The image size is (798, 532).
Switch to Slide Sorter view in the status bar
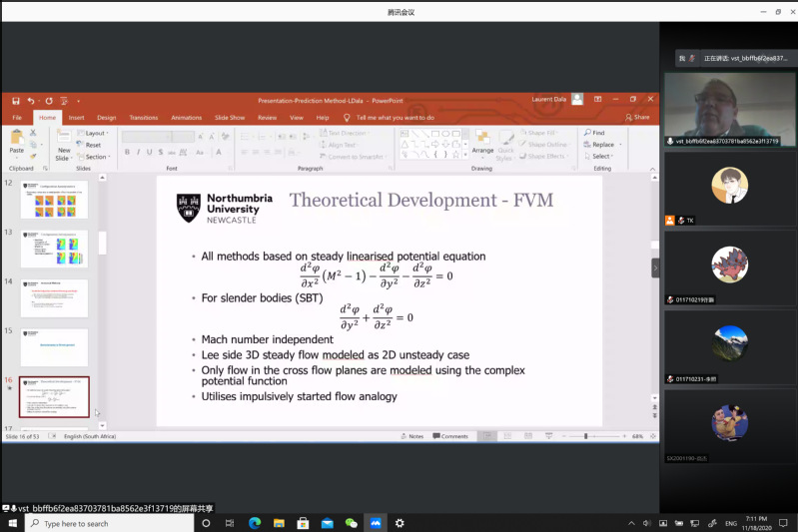coord(506,436)
